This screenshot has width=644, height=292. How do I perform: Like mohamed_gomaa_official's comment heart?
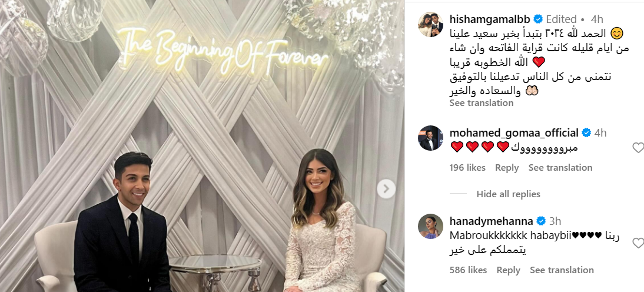point(638,148)
